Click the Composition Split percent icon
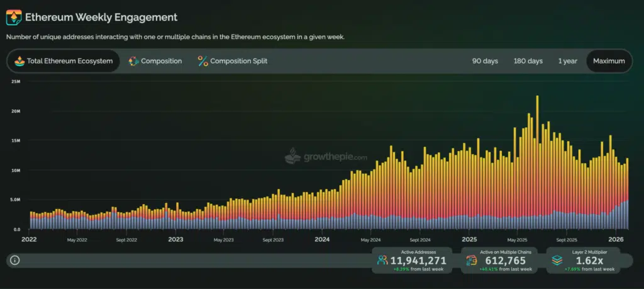This screenshot has height=289, width=644. (x=203, y=61)
